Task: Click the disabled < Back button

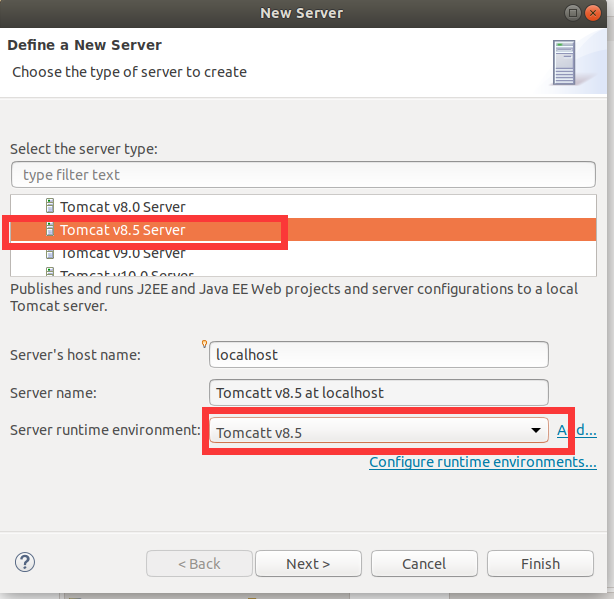Action: (x=199, y=564)
